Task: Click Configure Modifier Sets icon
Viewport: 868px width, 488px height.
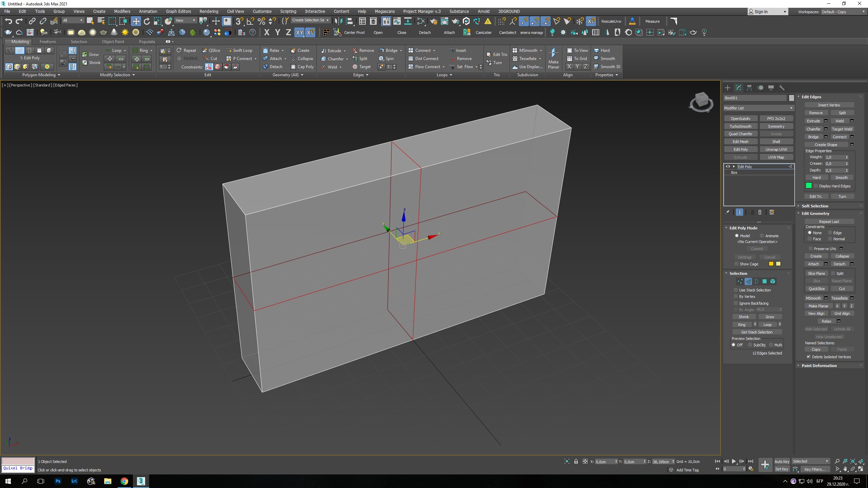Action: tap(772, 212)
